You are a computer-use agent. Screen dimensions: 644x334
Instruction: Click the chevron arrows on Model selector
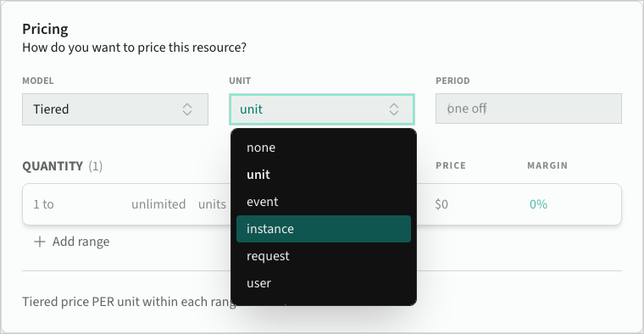click(187, 109)
